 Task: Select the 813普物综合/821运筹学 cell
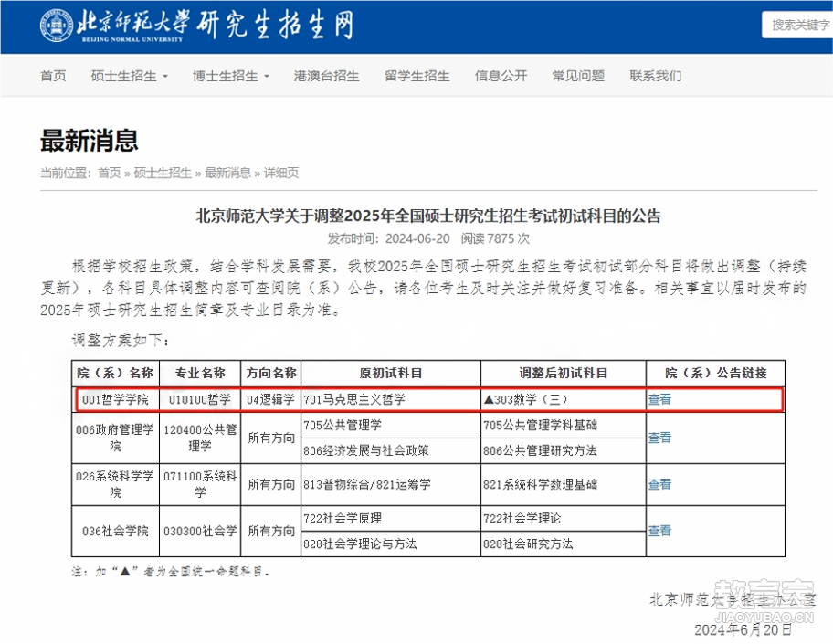point(391,484)
